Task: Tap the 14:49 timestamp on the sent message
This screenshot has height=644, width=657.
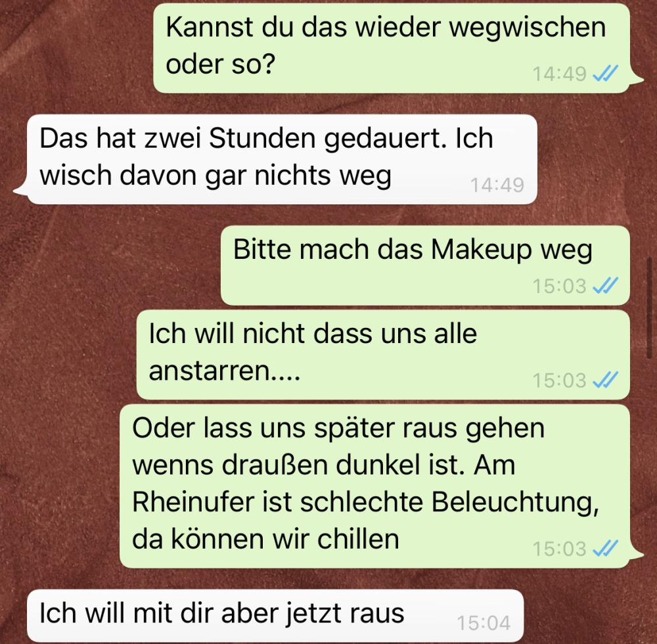Action: [559, 74]
